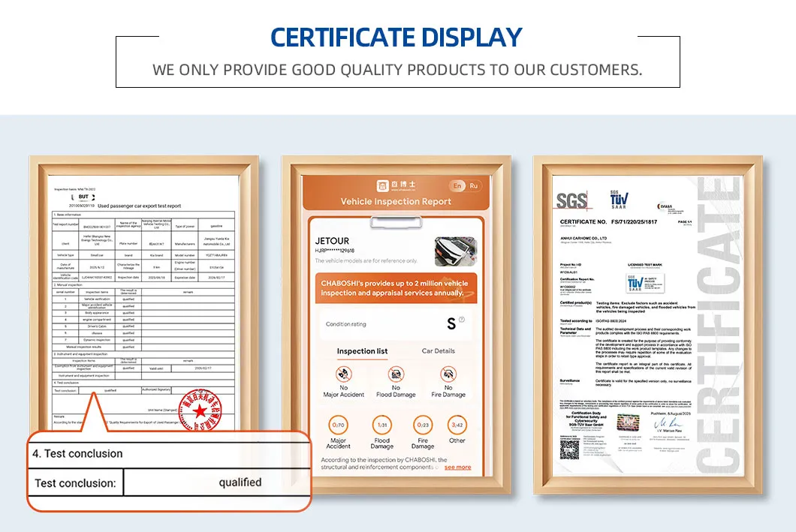Open the Inspection list tab
The height and width of the screenshot is (532, 796).
[x=363, y=351]
